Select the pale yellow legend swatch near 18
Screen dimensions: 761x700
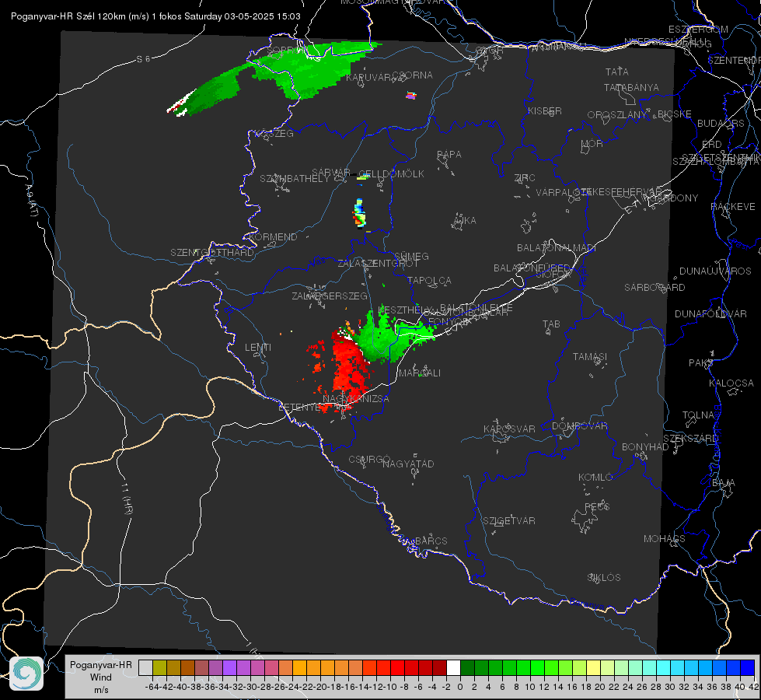click(x=593, y=667)
